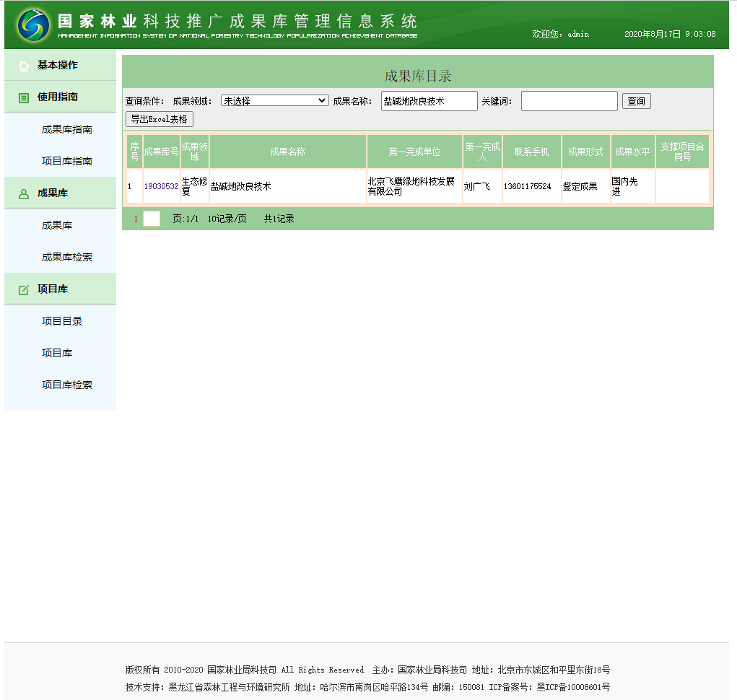Click the page number input box
Screen dimensions: 737x700
tap(152, 219)
